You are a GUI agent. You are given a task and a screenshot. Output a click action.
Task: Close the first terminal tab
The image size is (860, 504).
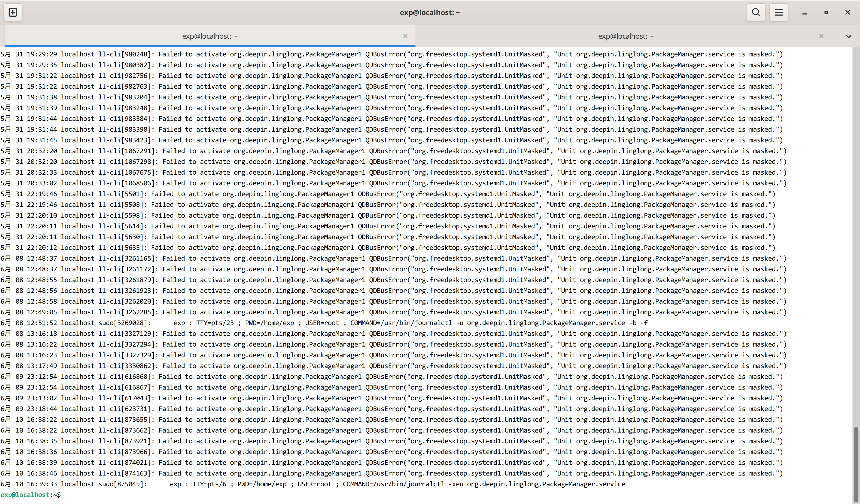405,36
